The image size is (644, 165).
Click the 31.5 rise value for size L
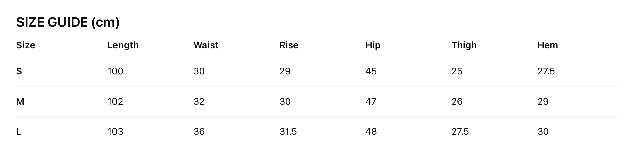pos(288,131)
